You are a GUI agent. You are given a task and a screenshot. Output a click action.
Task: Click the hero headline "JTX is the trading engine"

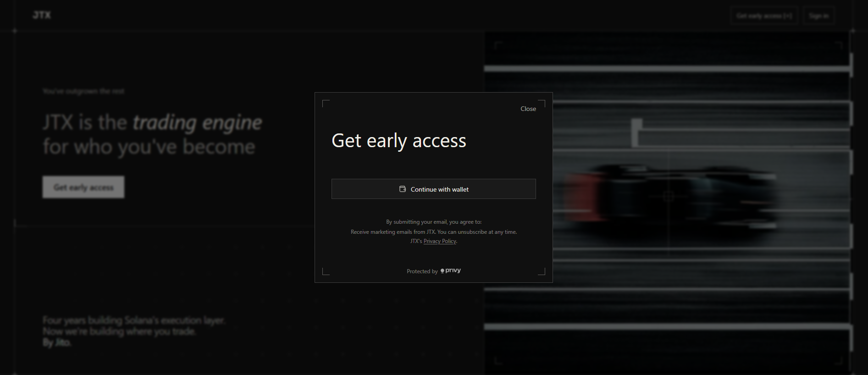[x=152, y=122]
